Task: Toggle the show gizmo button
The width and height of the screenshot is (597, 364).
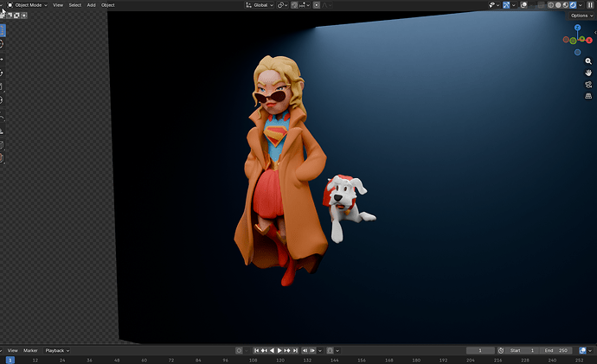Action: coord(506,5)
